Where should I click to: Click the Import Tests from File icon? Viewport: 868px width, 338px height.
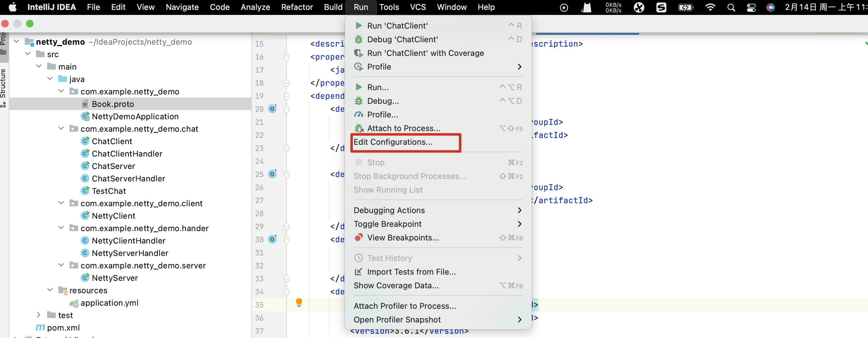[359, 272]
